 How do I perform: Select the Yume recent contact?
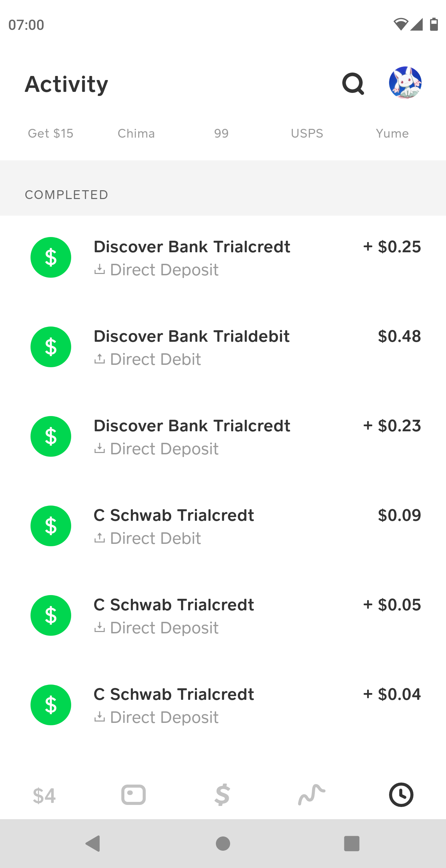point(392,134)
